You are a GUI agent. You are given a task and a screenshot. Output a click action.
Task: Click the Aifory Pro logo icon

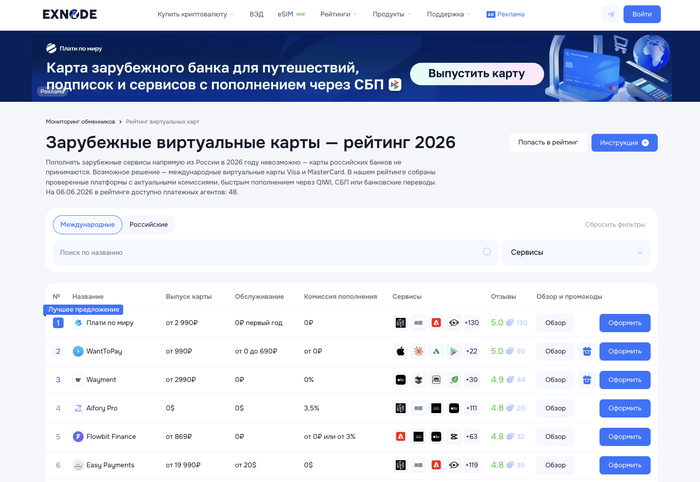78,408
